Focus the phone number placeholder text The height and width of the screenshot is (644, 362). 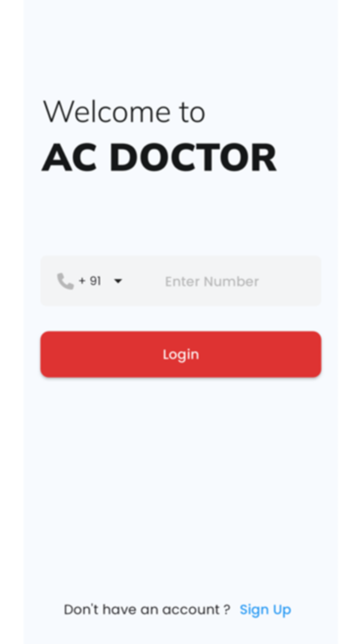click(x=212, y=281)
